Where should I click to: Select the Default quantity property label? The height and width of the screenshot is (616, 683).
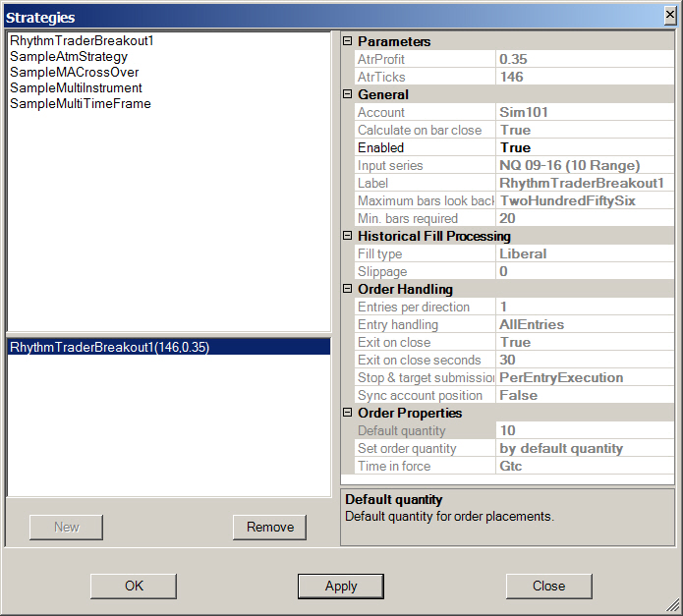pos(425,430)
